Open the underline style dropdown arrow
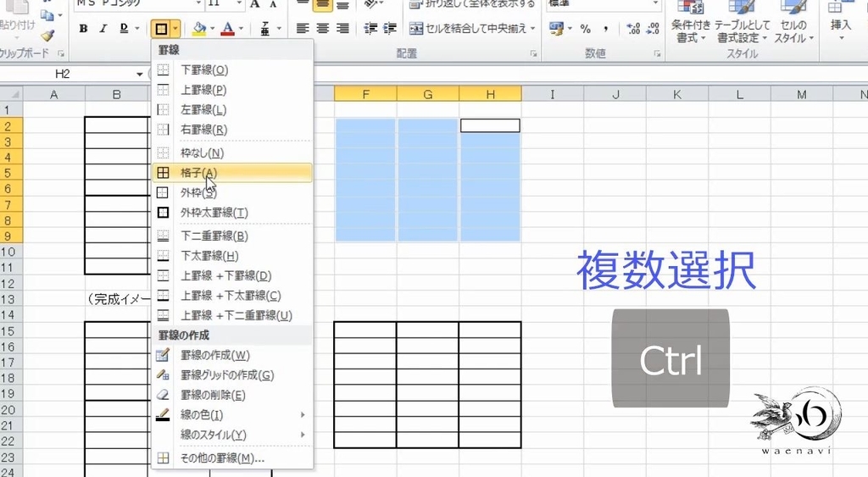This screenshot has height=477, width=868. [136, 28]
